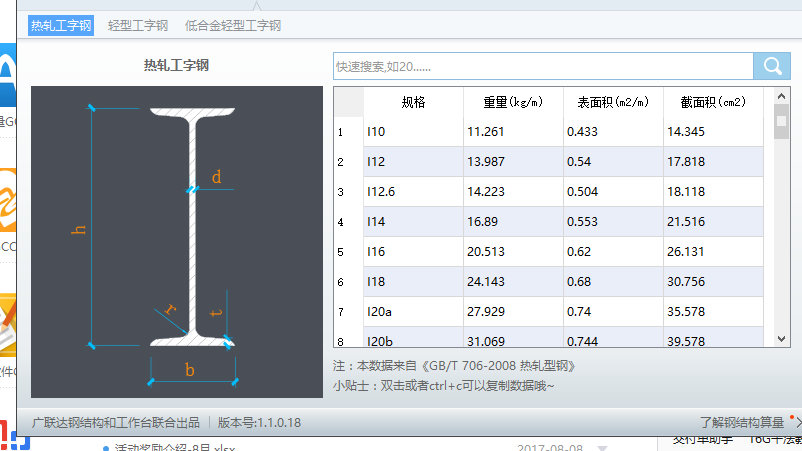
Task: Select the 低合金轻型工字钢 tab
Action: click(233, 26)
